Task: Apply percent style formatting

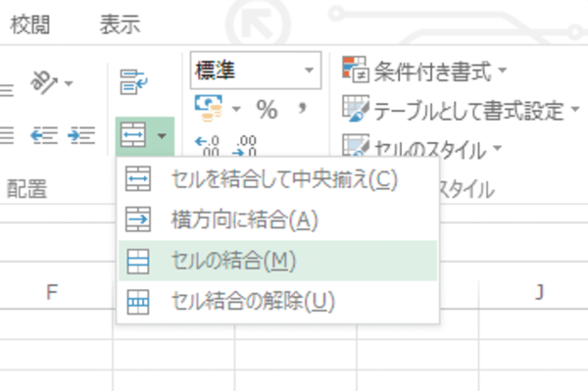Action: [x=267, y=110]
